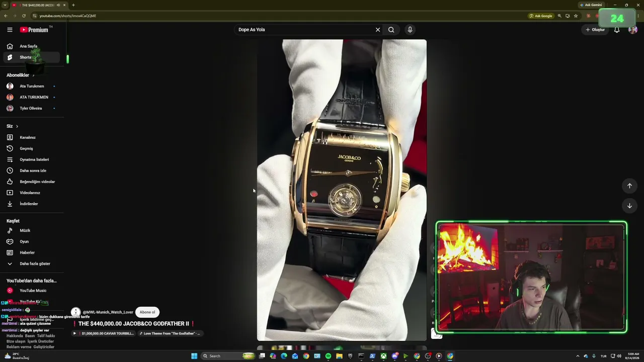Open Spotify from the taskbar
Viewport: 644px width, 362px height.
pos(328,356)
